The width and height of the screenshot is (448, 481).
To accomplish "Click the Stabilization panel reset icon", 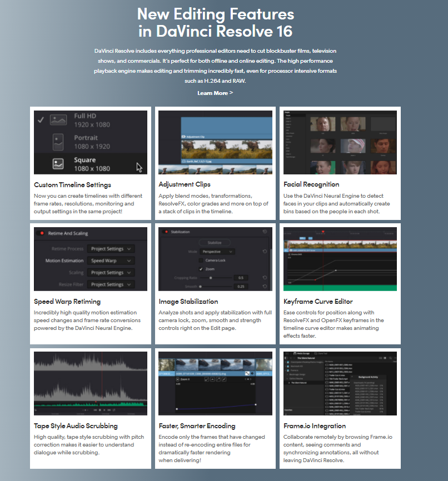I will coord(265,232).
